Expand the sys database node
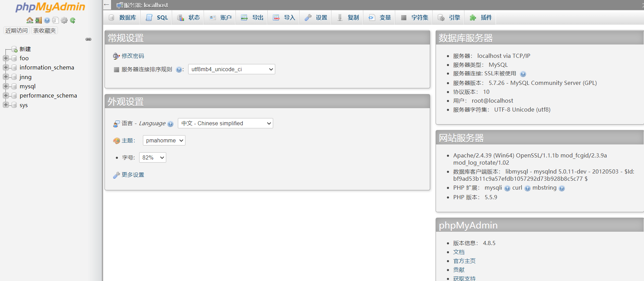644x281 pixels. pos(6,105)
